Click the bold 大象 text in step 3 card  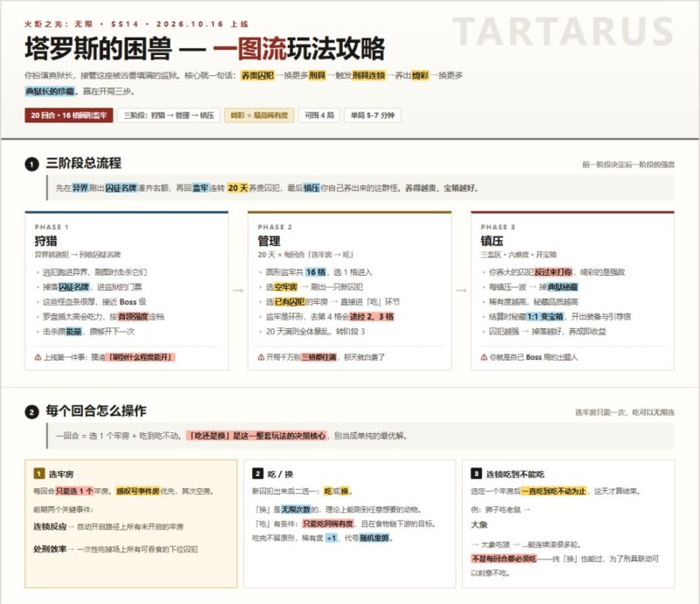click(479, 524)
